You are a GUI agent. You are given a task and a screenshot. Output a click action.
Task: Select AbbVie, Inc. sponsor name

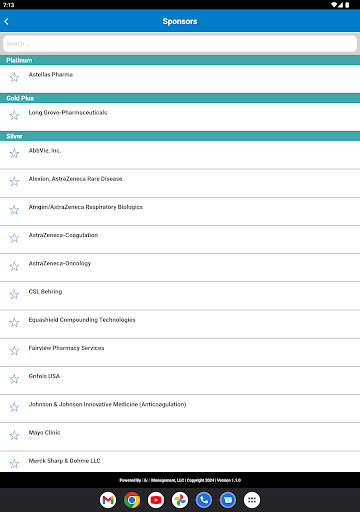[45, 151]
